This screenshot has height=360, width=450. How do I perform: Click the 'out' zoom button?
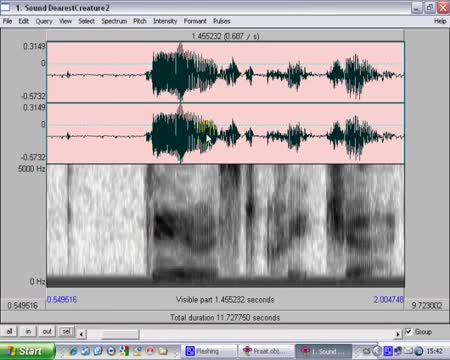pyautogui.click(x=47, y=331)
